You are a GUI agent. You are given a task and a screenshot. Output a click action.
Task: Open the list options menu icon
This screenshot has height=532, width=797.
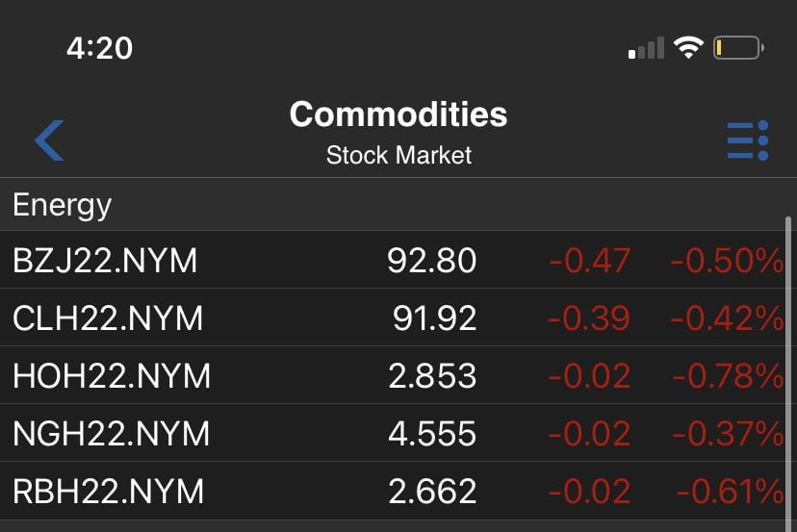pos(747,140)
